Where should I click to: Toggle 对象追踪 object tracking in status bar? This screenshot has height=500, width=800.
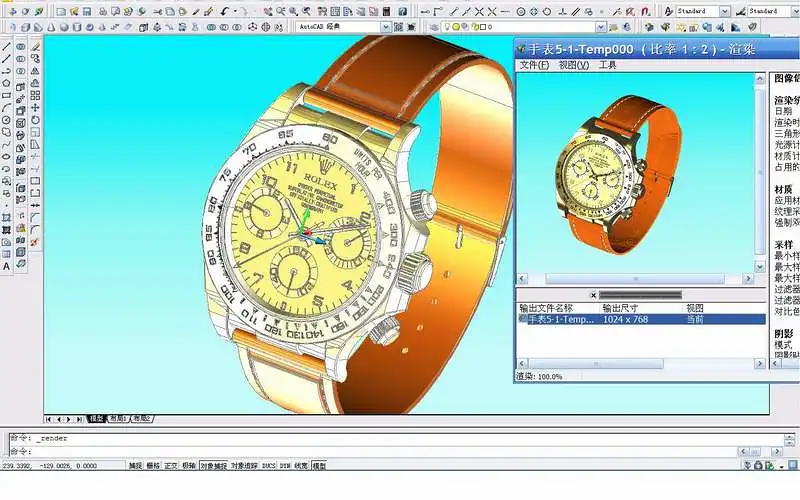tap(244, 466)
